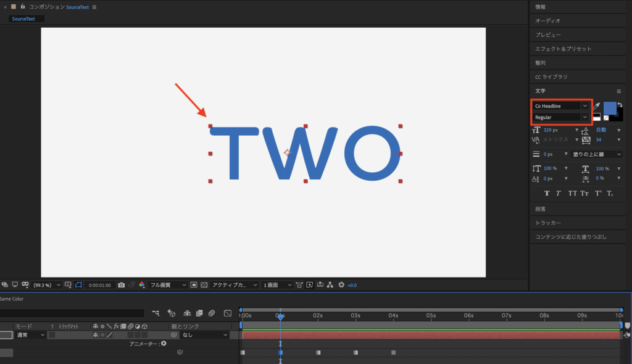The height and width of the screenshot is (364, 632).
Task: Click the exposure value +0.0
Action: [x=352, y=286]
